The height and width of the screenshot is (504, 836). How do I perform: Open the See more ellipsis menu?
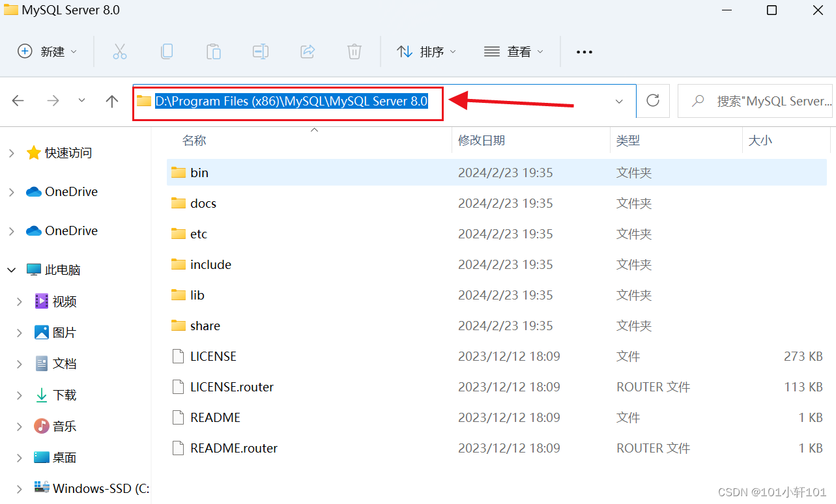tap(584, 51)
